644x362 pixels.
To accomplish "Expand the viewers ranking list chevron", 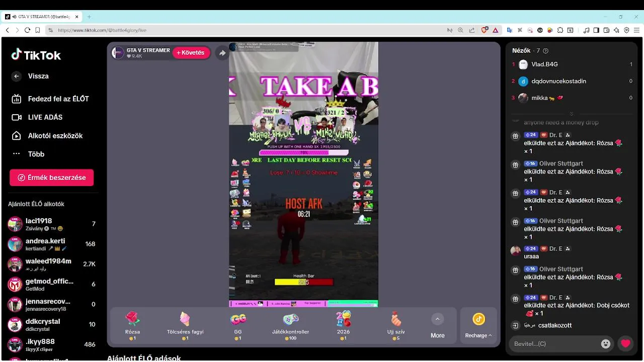I will click(x=572, y=114).
